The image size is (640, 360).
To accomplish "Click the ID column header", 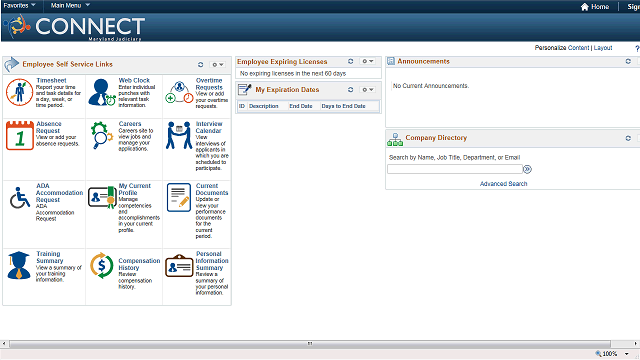I will pos(242,106).
